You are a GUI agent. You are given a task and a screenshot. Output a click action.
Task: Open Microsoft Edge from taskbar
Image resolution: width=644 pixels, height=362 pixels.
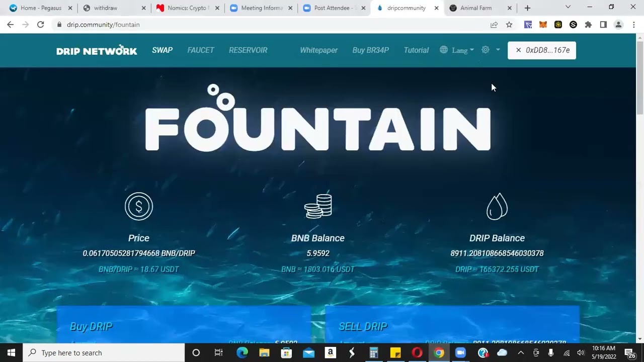pos(242,352)
